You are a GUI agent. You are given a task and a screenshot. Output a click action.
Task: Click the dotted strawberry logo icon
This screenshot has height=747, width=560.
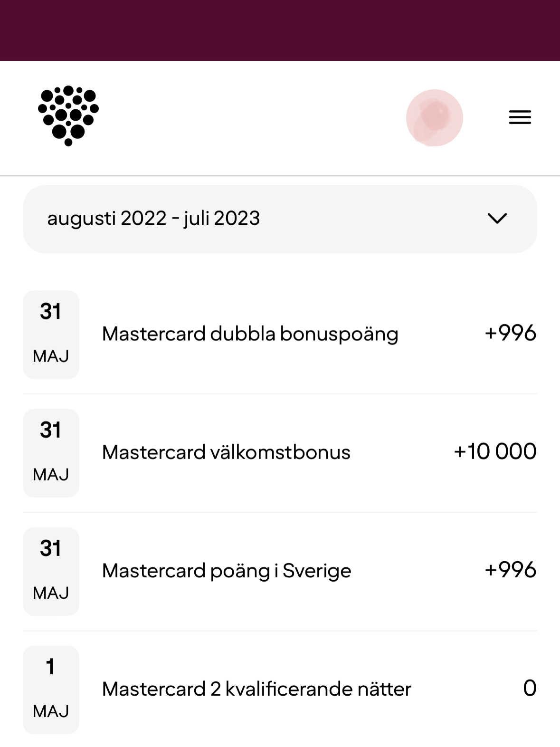(68, 116)
